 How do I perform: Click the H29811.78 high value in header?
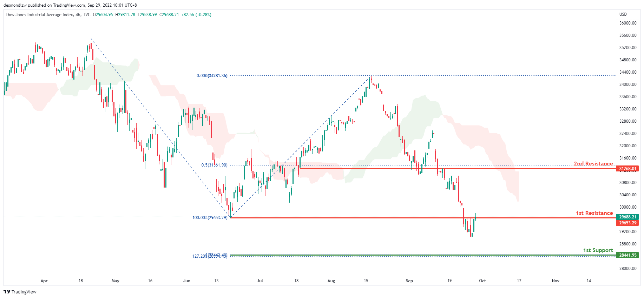click(125, 15)
